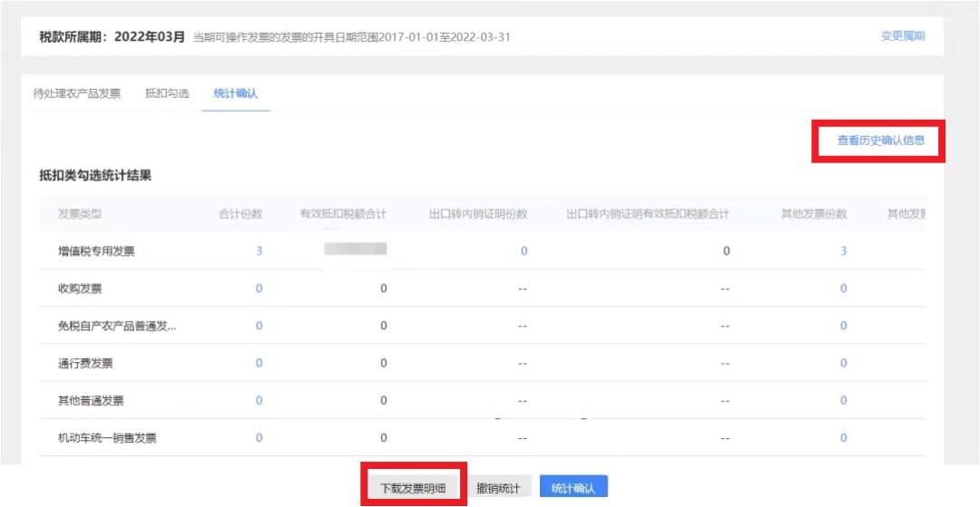Open 合计份数 for 其他普通发票 row
The image size is (980, 507).
(259, 400)
